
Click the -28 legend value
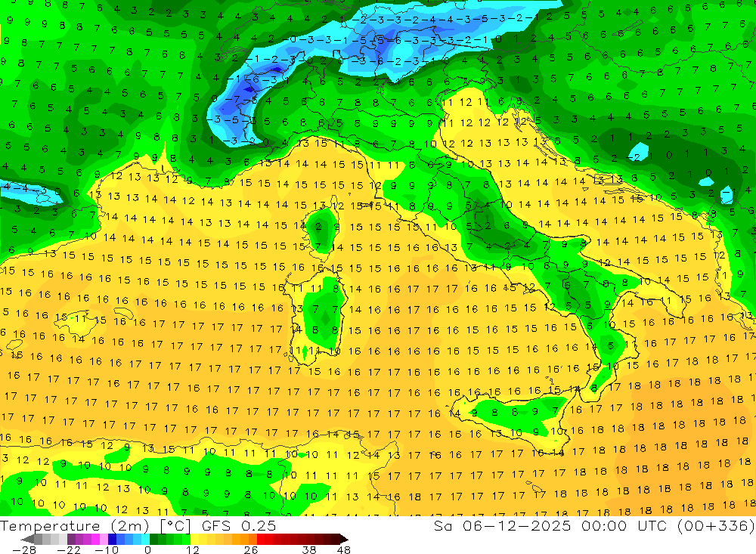pyautogui.click(x=24, y=549)
